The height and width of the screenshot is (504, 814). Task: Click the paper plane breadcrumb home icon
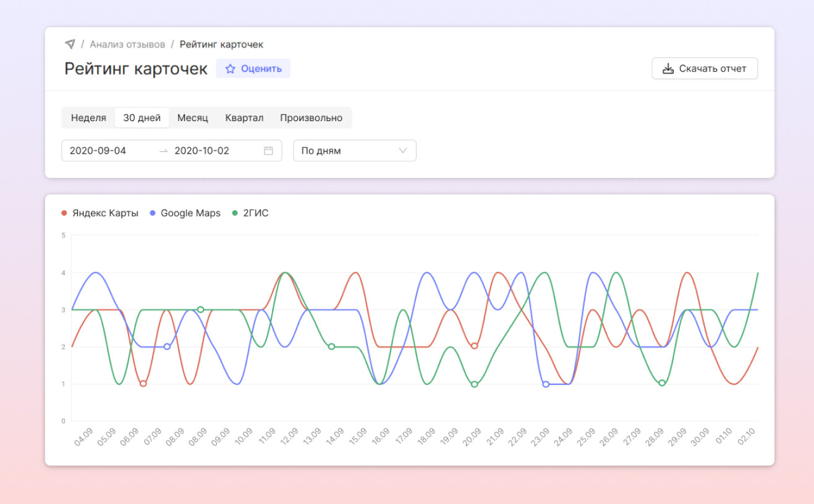(70, 44)
